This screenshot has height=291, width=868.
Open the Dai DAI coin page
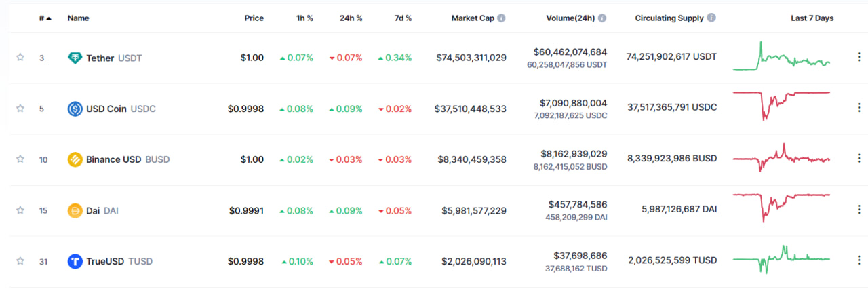coord(102,210)
